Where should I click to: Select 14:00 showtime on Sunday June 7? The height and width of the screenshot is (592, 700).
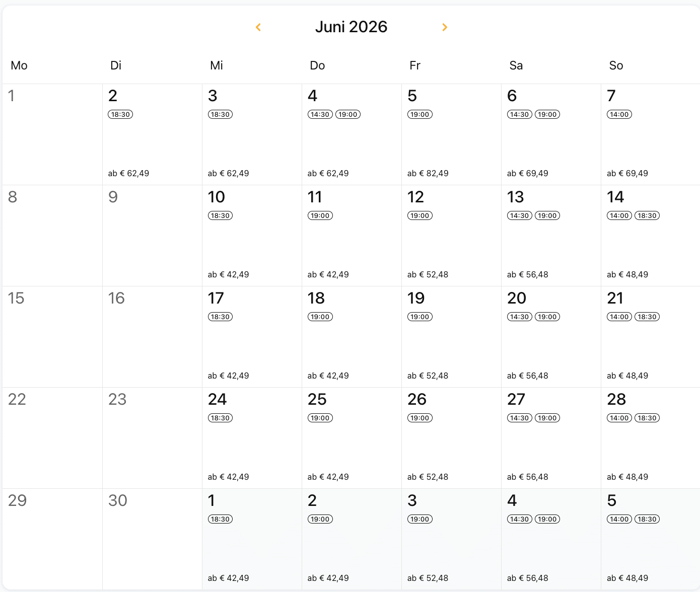point(619,114)
